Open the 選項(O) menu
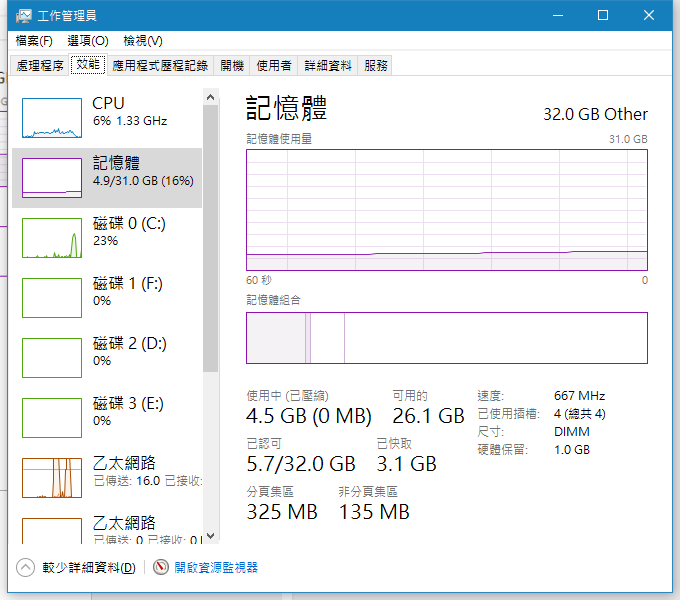680x600 pixels. (x=88, y=41)
